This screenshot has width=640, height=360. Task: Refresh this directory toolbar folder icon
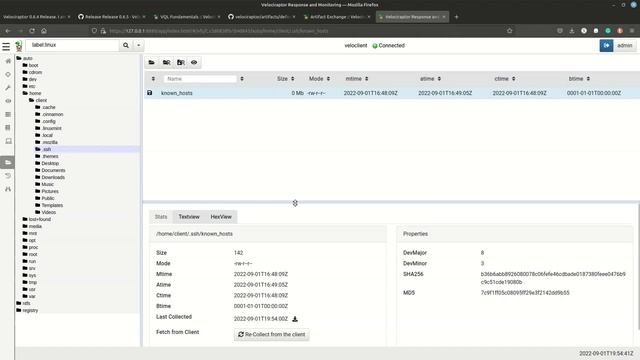click(x=151, y=62)
